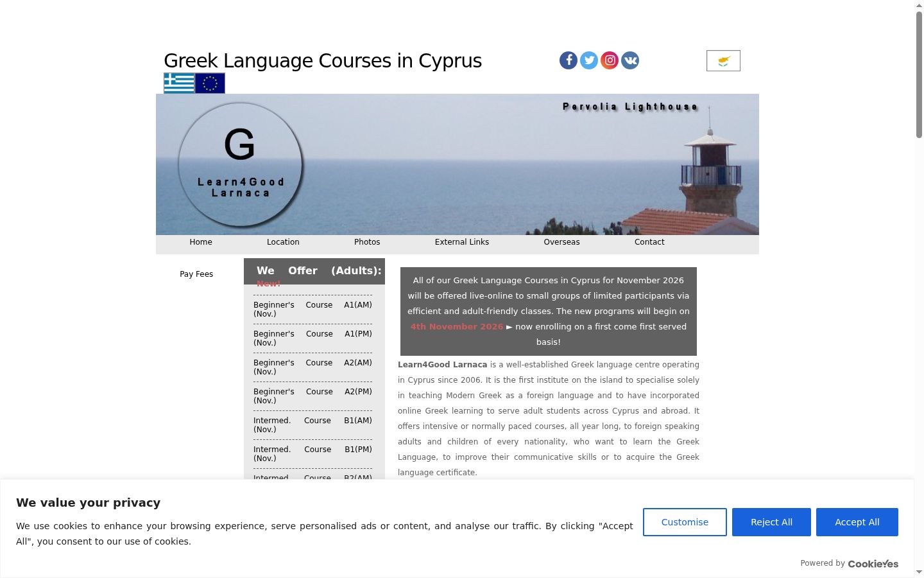Open the Contact menu item

[649, 242]
